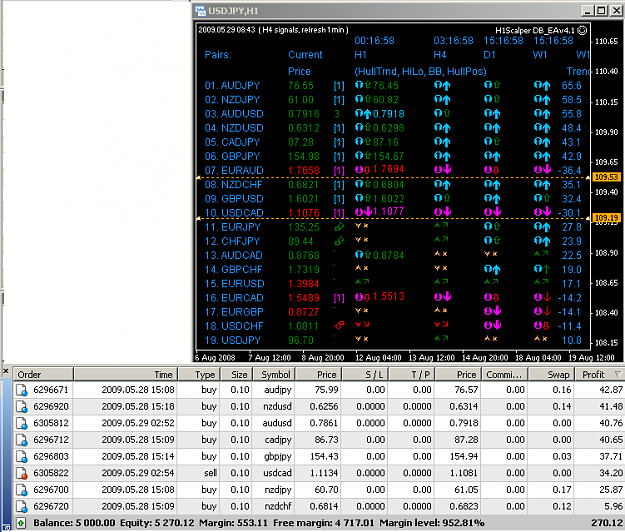Click the order icon for order 6296671
Viewport: 625px width, 532px height.
click(22, 390)
